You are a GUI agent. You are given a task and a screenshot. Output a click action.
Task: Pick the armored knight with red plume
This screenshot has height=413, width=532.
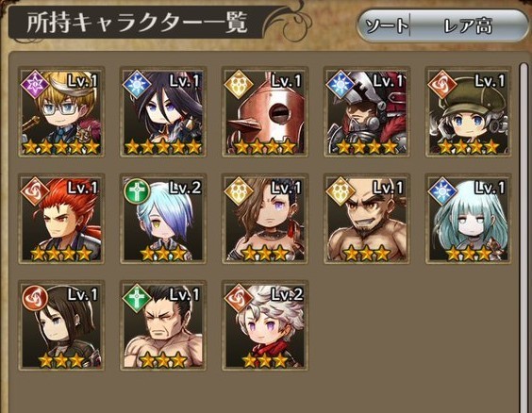pyautogui.click(x=367, y=112)
